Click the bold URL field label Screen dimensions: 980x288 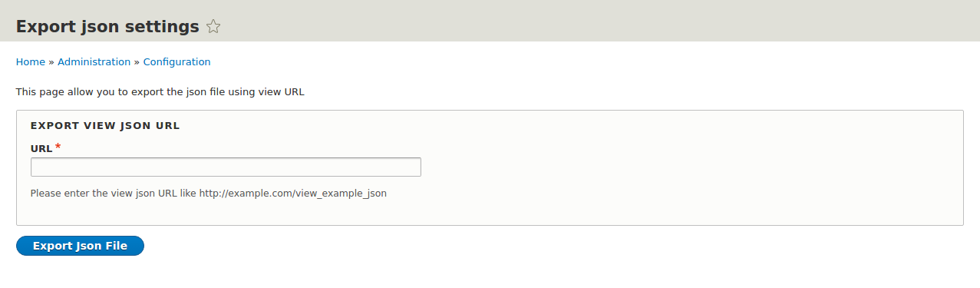(x=41, y=148)
